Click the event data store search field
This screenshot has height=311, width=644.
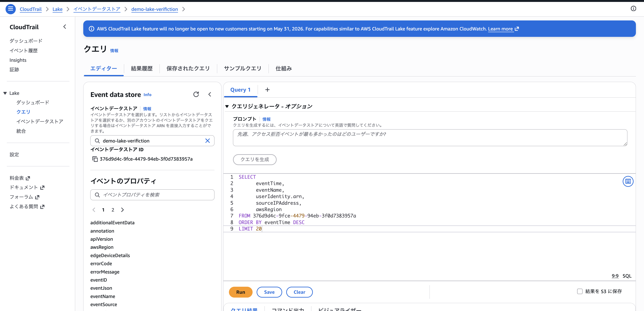(152, 141)
